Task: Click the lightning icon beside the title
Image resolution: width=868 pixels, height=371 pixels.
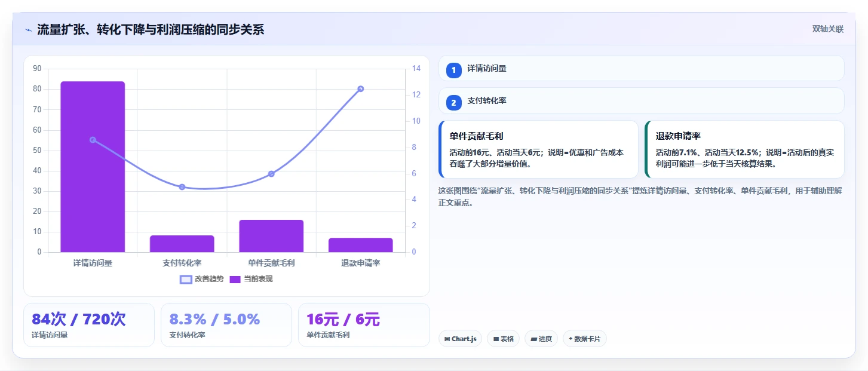Action: coord(28,30)
